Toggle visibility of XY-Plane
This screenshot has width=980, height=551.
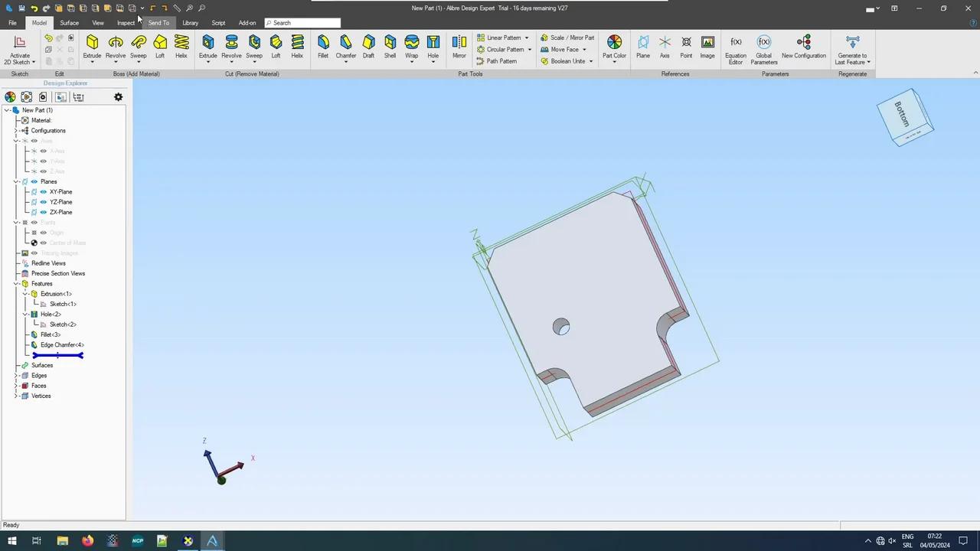(44, 192)
